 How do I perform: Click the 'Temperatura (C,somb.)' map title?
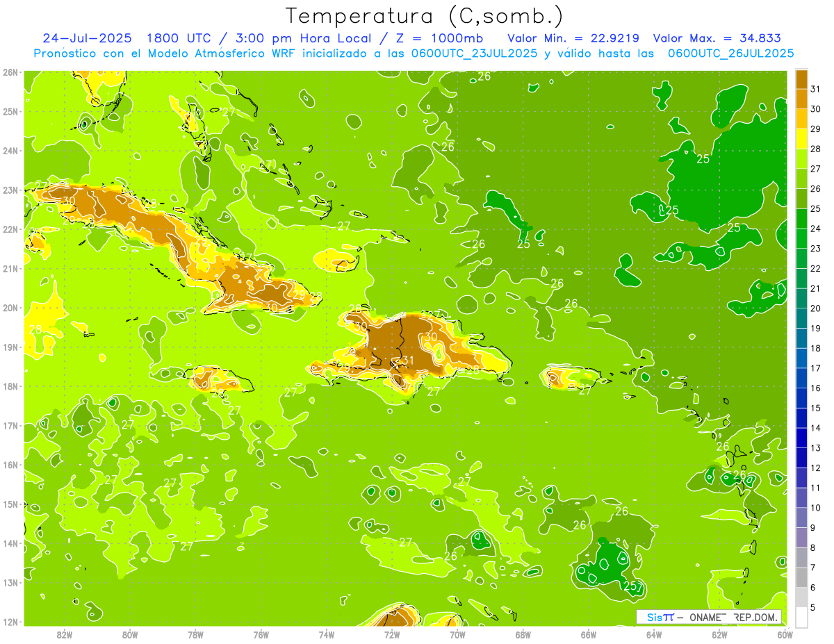(424, 16)
